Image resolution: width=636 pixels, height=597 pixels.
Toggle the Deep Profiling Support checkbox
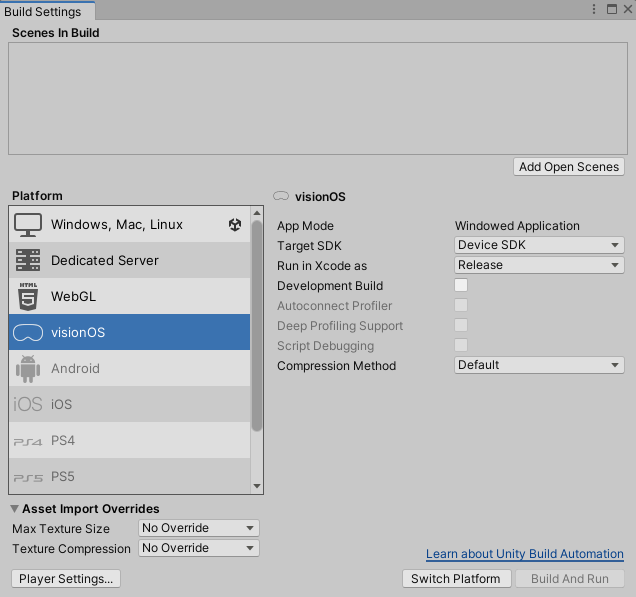461,325
